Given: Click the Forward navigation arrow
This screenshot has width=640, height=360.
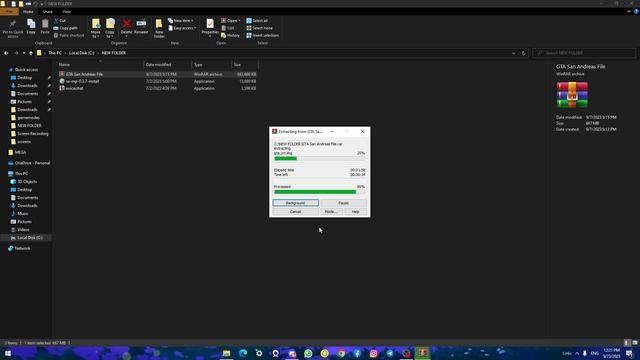Looking at the screenshot, I should [16, 53].
